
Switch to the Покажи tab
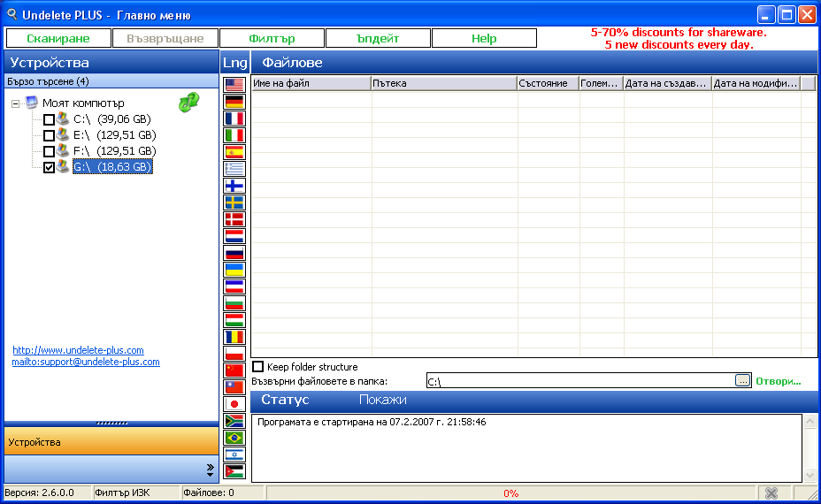pyautogui.click(x=383, y=400)
